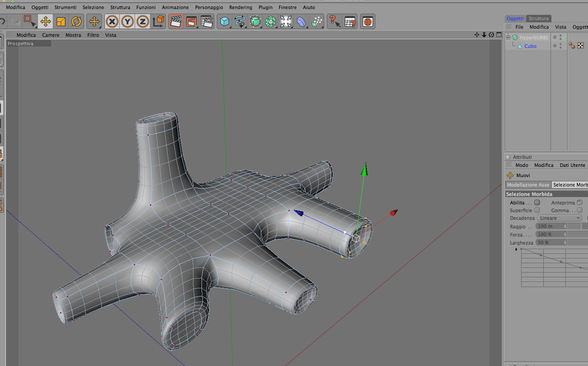The image size is (588, 366).
Task: Toggle the active viewport maximize icon
Action: coord(499,35)
